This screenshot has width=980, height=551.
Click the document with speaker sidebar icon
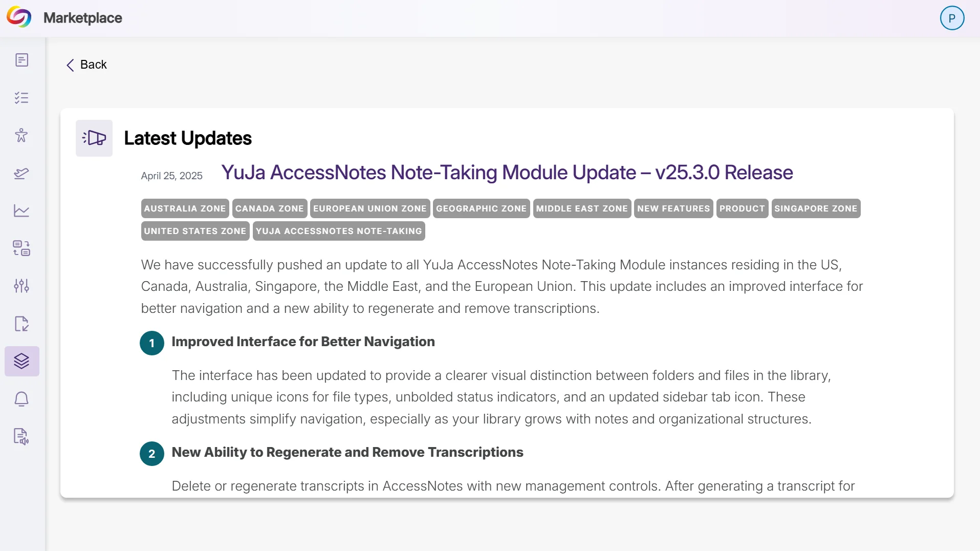tap(21, 437)
